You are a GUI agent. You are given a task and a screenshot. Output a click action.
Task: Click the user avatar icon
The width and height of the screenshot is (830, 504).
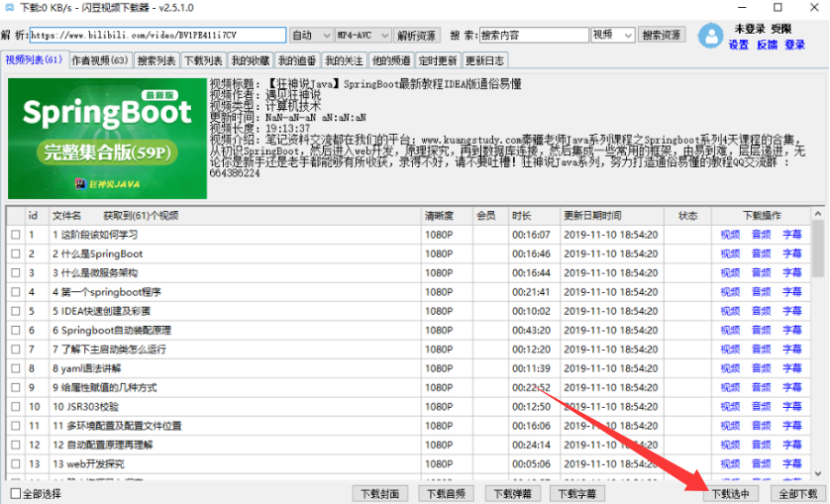711,36
